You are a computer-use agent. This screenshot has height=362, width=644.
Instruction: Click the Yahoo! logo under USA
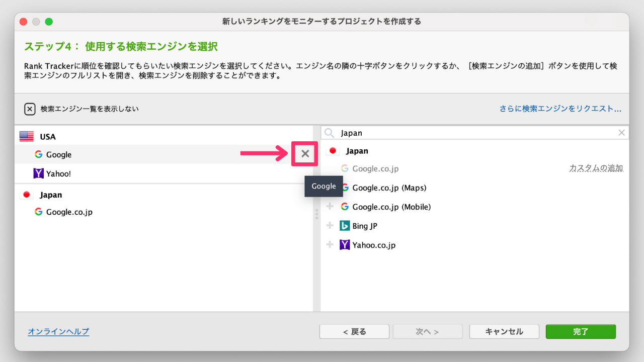pos(38,173)
